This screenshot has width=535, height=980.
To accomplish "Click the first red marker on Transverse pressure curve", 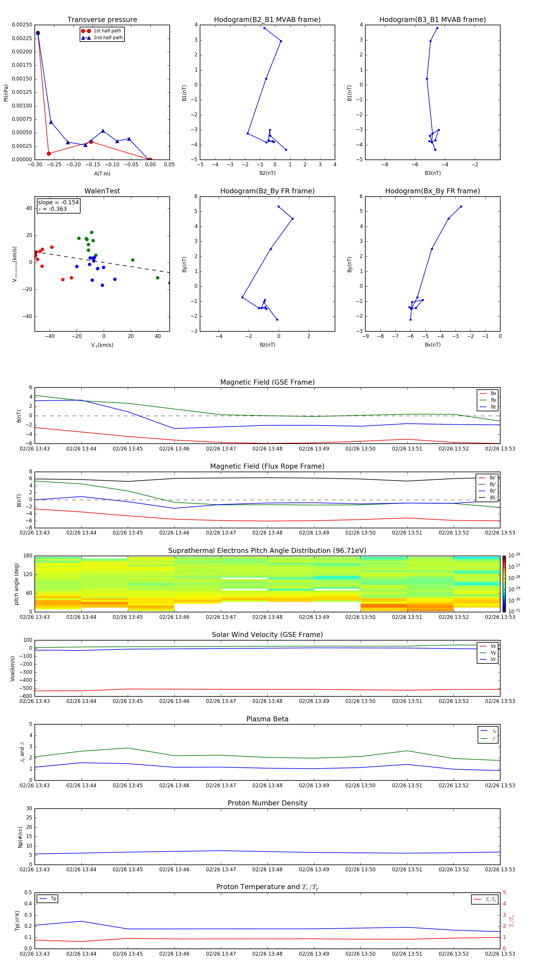I will [x=38, y=33].
